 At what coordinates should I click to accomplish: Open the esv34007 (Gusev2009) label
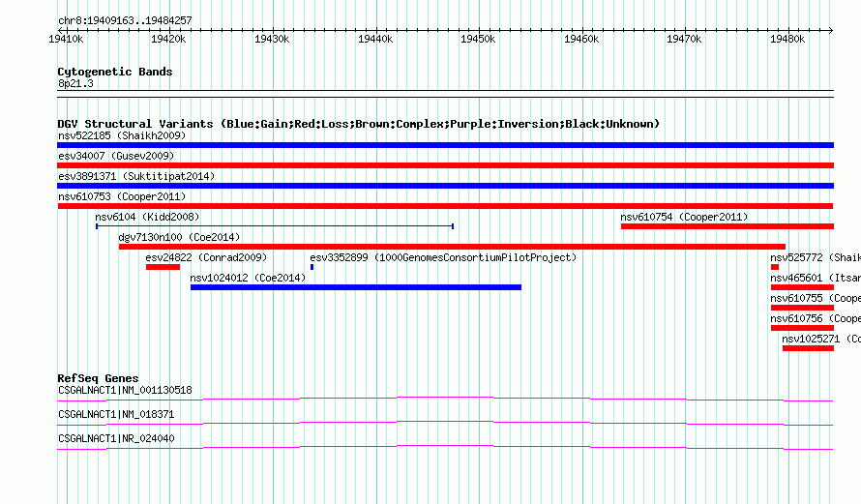click(x=116, y=156)
